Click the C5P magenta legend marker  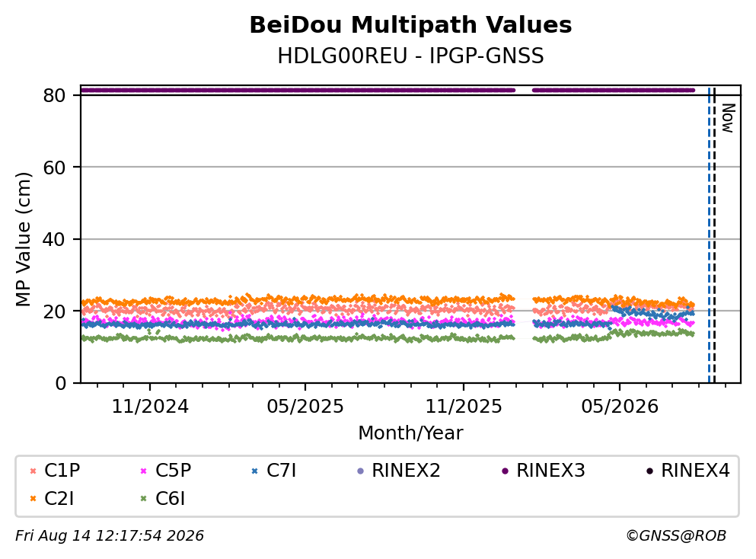[x=143, y=471]
